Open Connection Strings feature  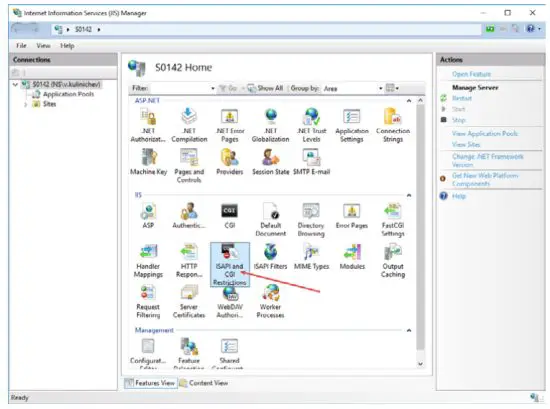(393, 126)
